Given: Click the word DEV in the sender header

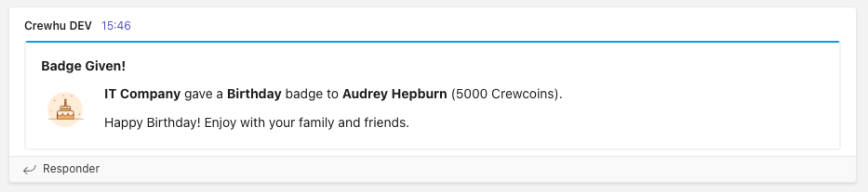Looking at the screenshot, I should pyautogui.click(x=81, y=26).
